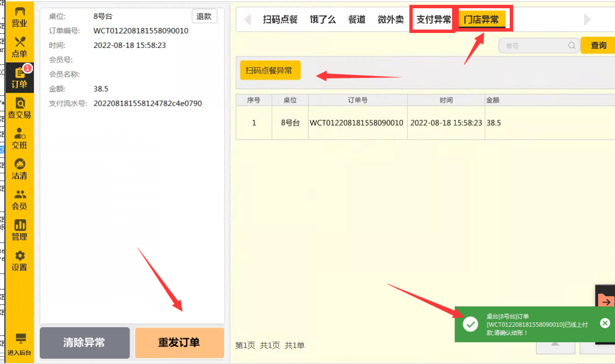Open the 点单 ordering icon
Screen dimensions: 615x364
click(19, 47)
